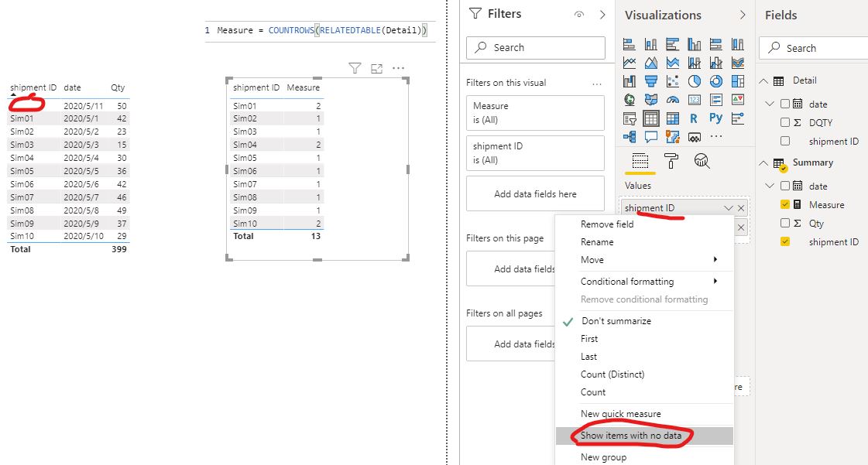Select the Donut chart visual
The width and height of the screenshot is (868, 465).
715,81
